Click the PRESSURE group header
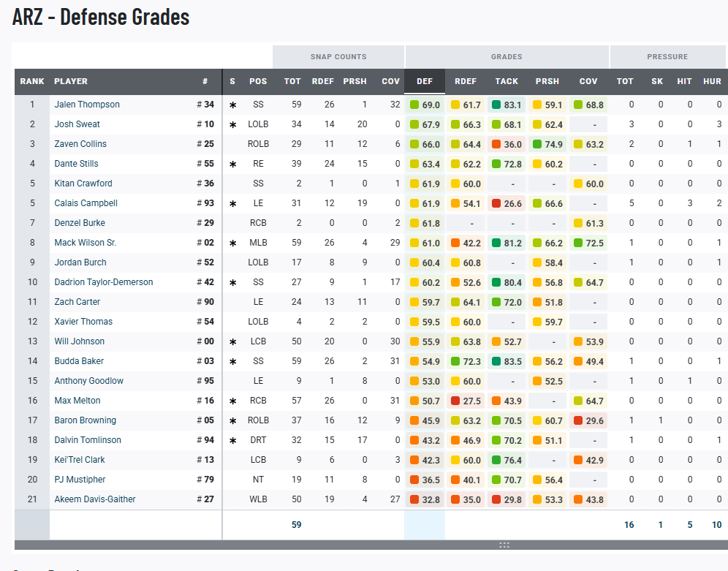 pyautogui.click(x=667, y=56)
